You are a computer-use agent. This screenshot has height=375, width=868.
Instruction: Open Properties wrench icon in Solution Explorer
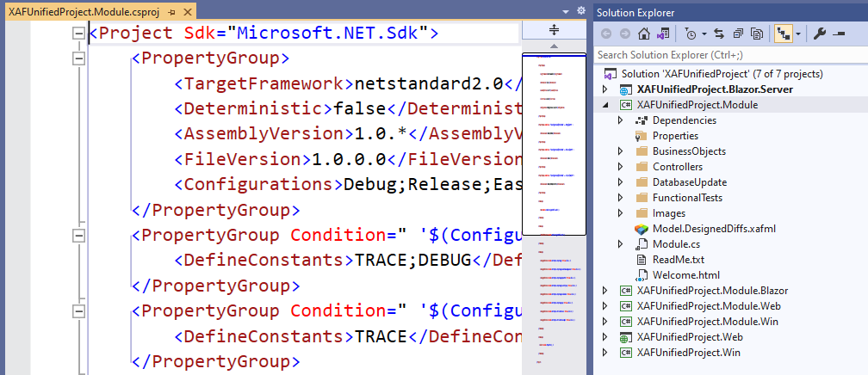coord(820,34)
